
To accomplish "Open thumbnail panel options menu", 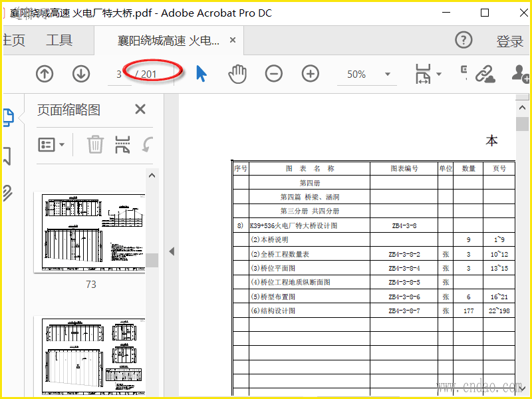I will pyautogui.click(x=51, y=145).
